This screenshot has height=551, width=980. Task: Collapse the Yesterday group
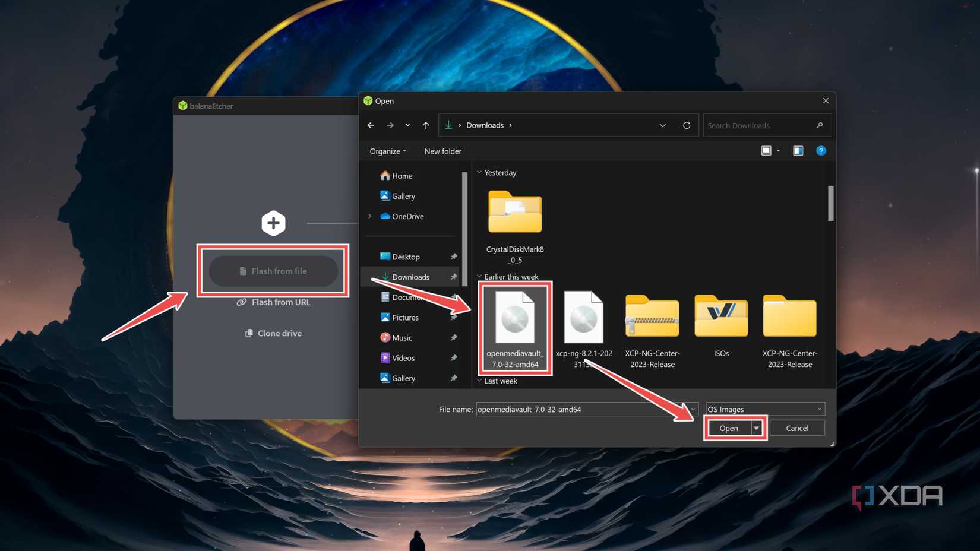479,173
